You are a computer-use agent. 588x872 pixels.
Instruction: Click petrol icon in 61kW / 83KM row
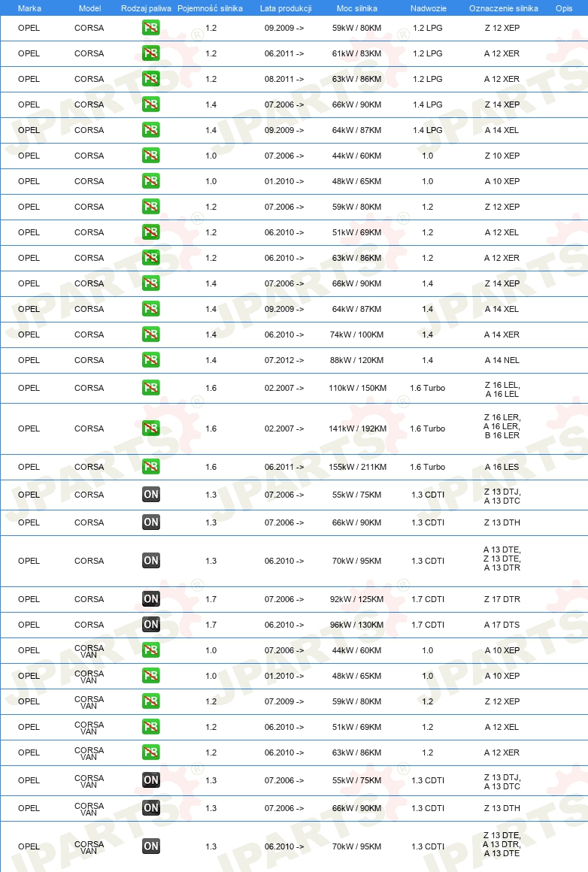(x=150, y=53)
